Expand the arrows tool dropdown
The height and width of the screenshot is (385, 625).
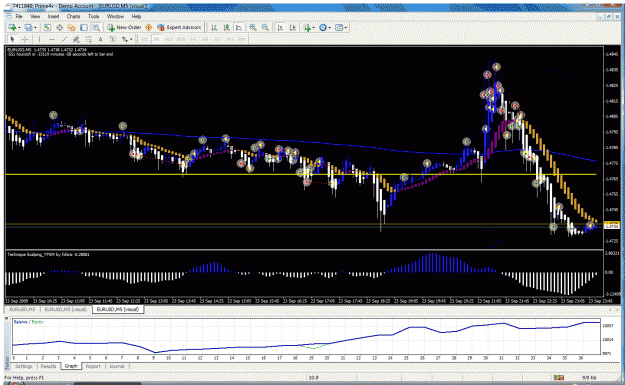coord(131,39)
